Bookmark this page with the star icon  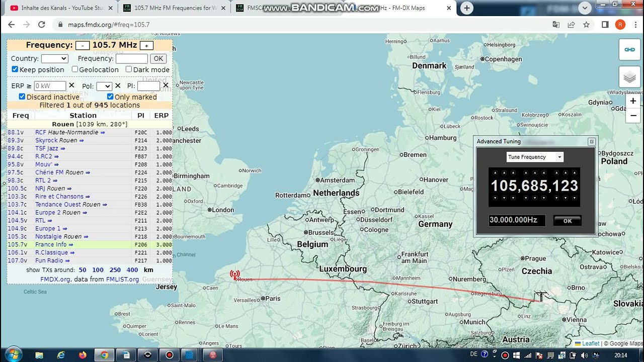click(x=586, y=24)
